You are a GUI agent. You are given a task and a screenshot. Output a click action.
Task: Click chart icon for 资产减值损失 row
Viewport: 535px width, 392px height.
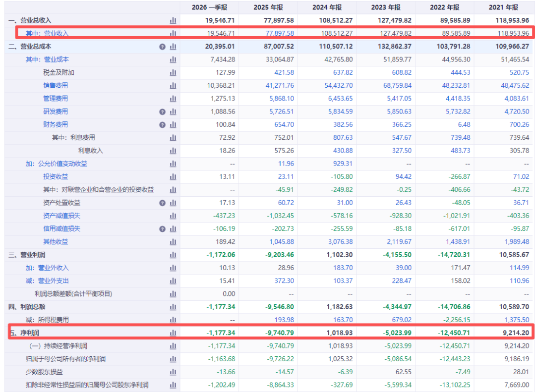pos(173,216)
